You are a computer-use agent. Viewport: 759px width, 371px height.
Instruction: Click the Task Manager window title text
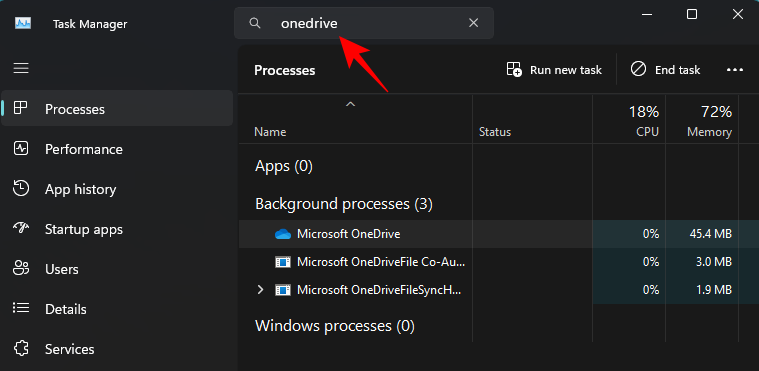tap(90, 24)
